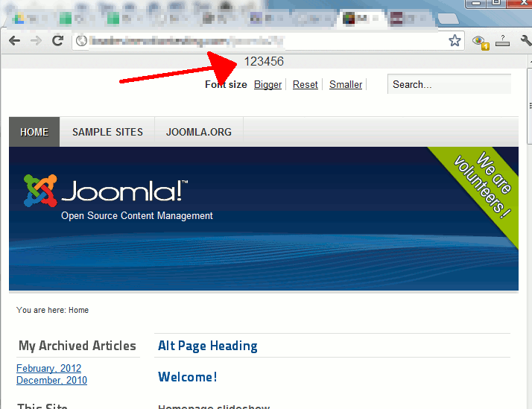This screenshot has width=532, height=409.
Task: Click inside the Search... field
Action: point(449,84)
